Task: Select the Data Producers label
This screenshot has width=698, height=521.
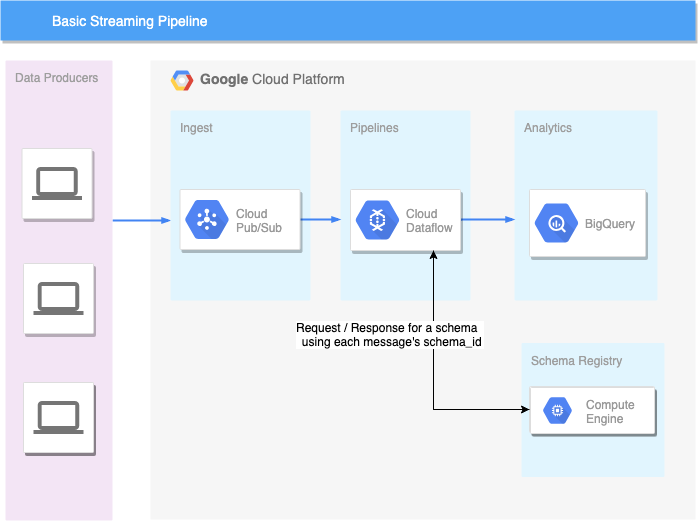Action: click(57, 77)
